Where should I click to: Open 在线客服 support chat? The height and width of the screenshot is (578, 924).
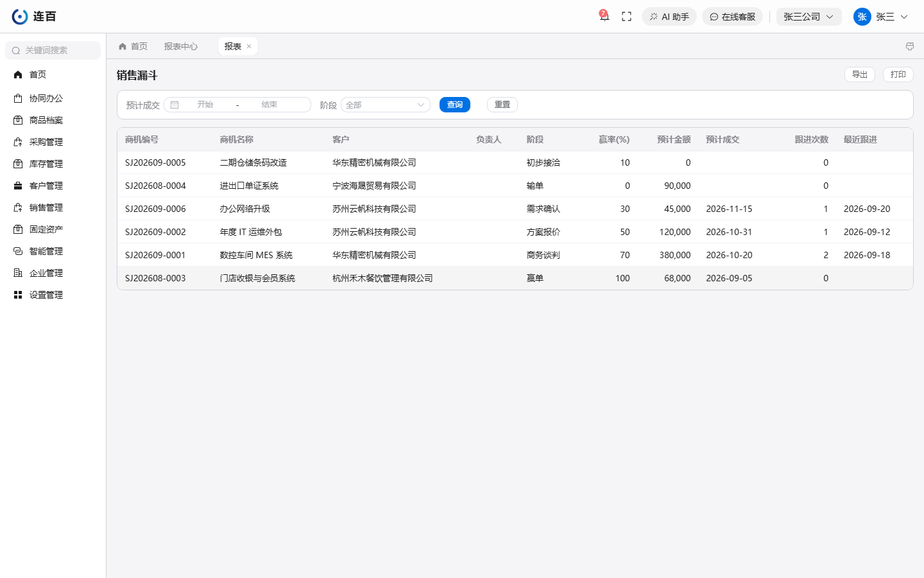[x=732, y=17]
